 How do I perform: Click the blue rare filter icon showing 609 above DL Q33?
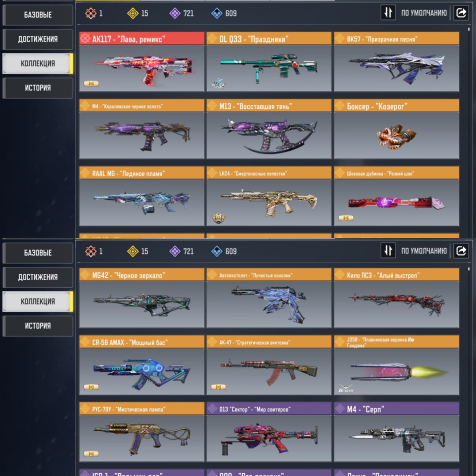[217, 13]
